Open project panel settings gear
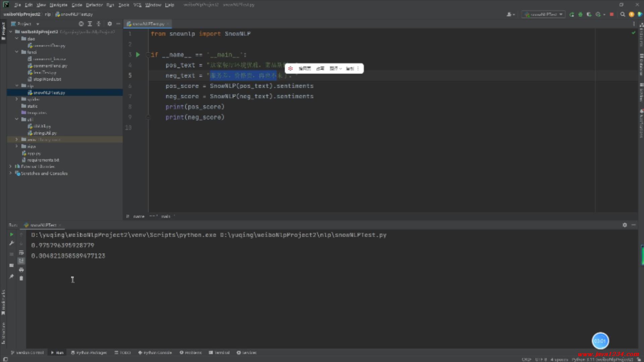This screenshot has width=644, height=362. pyautogui.click(x=109, y=24)
